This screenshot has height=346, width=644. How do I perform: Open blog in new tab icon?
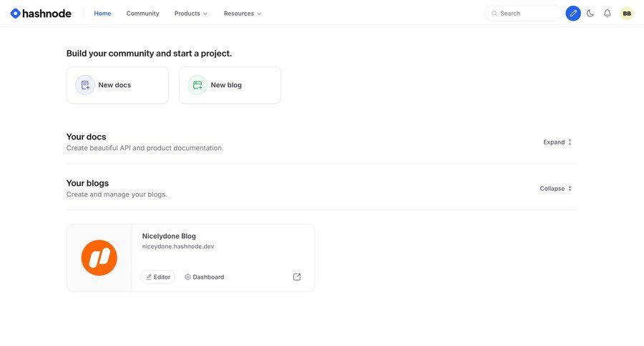(296, 277)
